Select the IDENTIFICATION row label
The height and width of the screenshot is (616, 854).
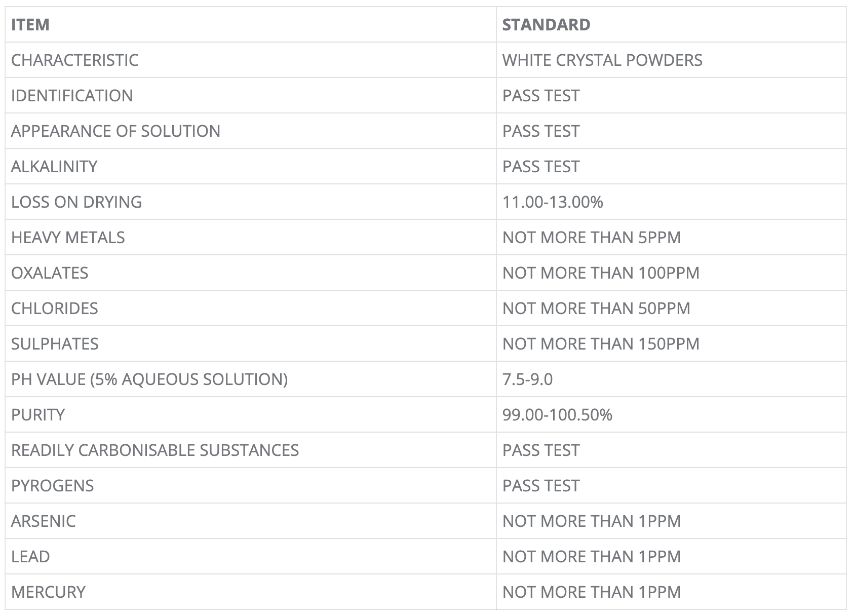(72, 96)
